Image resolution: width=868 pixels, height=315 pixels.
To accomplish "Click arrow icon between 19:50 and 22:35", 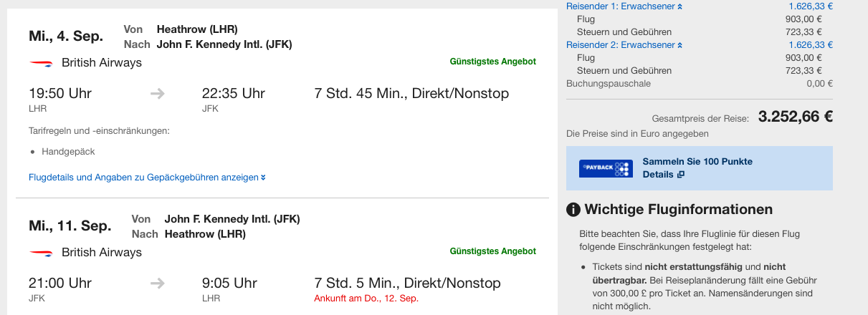I will pos(158,94).
